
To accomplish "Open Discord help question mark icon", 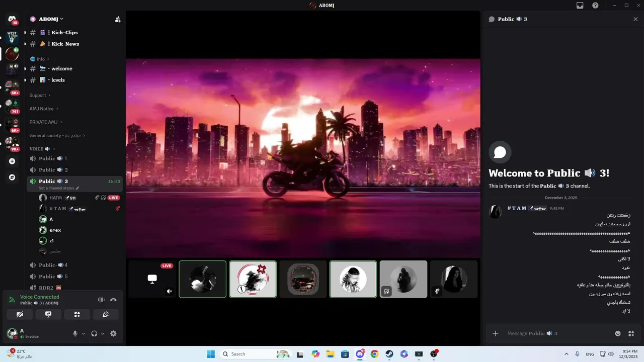I will point(595,6).
